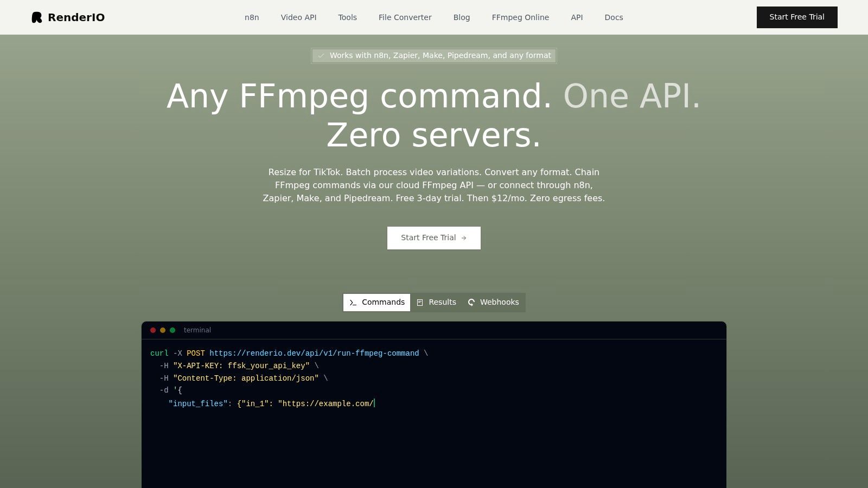Image resolution: width=868 pixels, height=488 pixels.
Task: Click the Content-Type header line in terminal
Action: [244, 378]
